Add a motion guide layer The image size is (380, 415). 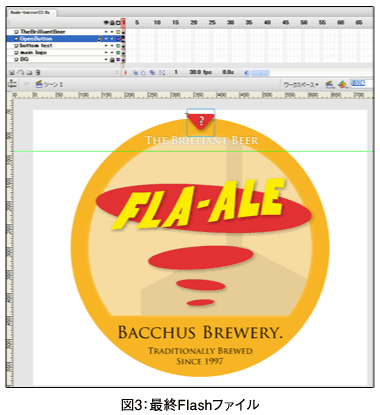20,72
